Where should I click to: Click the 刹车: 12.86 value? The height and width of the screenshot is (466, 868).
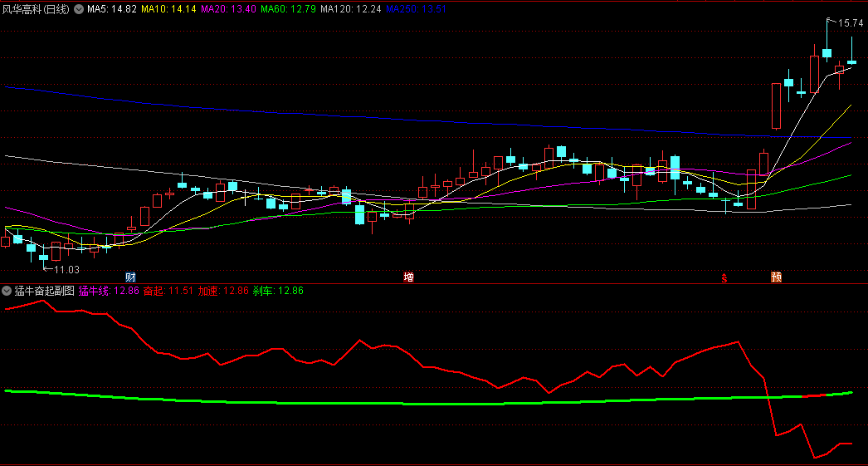click(278, 291)
